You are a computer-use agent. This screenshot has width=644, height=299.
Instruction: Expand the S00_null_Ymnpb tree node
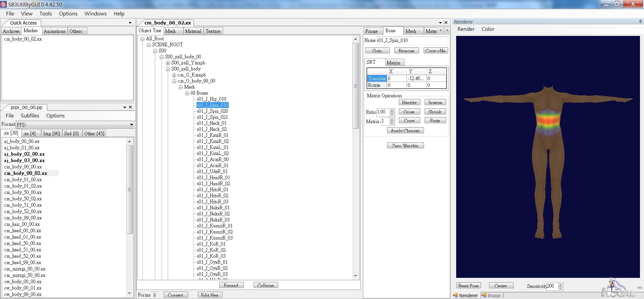coord(168,63)
